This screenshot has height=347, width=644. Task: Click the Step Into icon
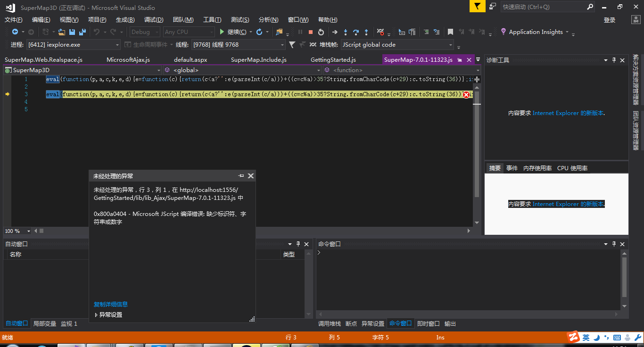345,32
